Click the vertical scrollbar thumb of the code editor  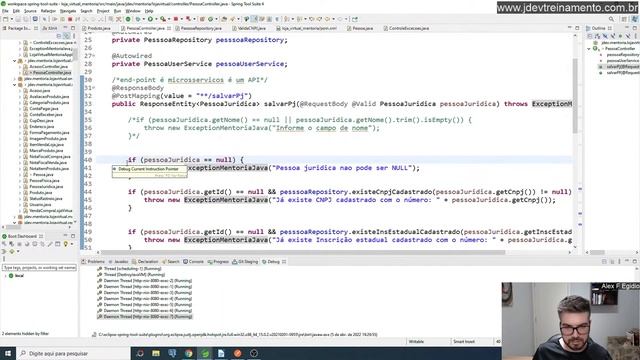[x=575, y=96]
